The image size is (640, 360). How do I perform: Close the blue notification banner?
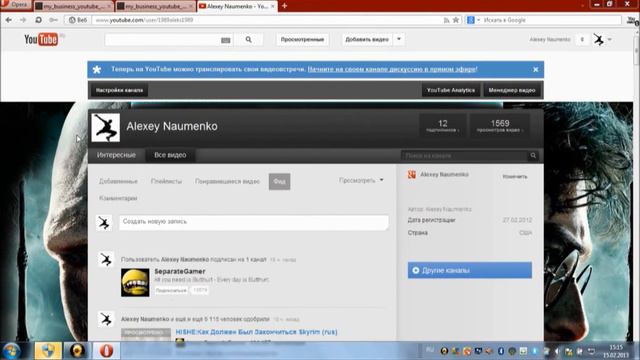[536, 69]
